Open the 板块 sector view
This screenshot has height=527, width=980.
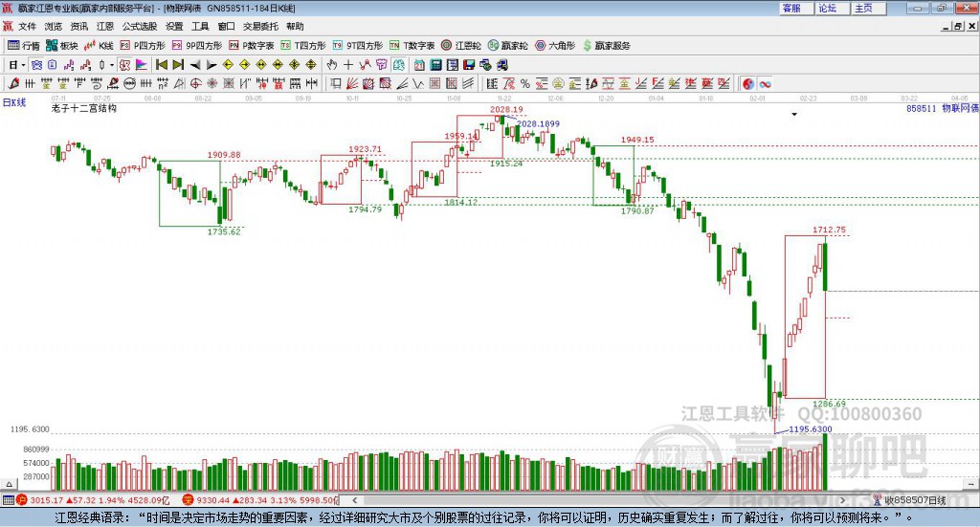pos(61,46)
